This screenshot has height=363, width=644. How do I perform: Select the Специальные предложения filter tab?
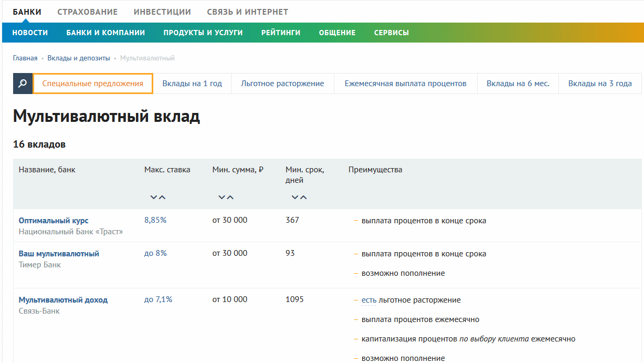point(93,84)
